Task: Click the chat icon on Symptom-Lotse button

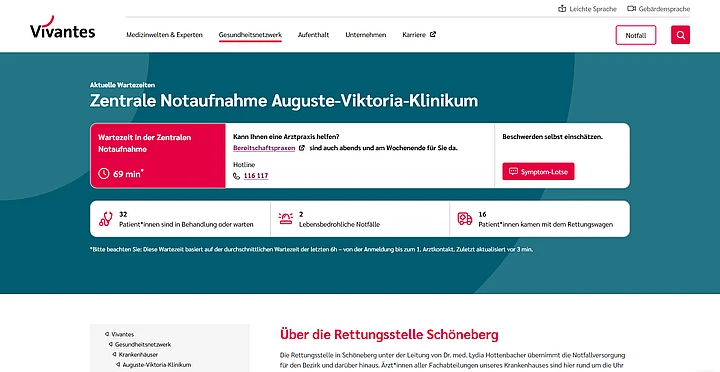Action: click(513, 172)
